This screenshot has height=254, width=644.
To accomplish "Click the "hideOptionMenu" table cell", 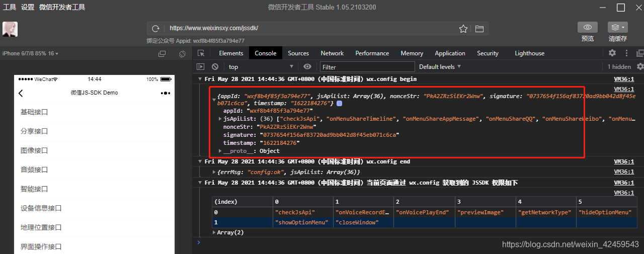I will click(606, 212).
